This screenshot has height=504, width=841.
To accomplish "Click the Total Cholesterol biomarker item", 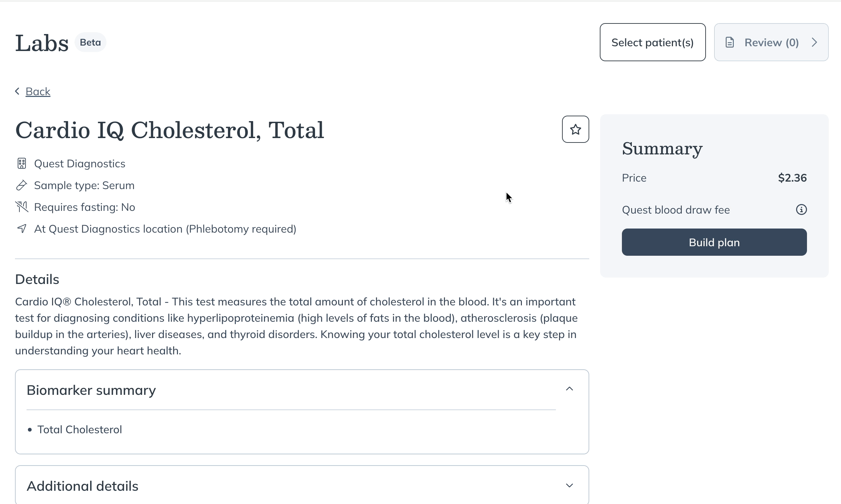I will point(80,430).
